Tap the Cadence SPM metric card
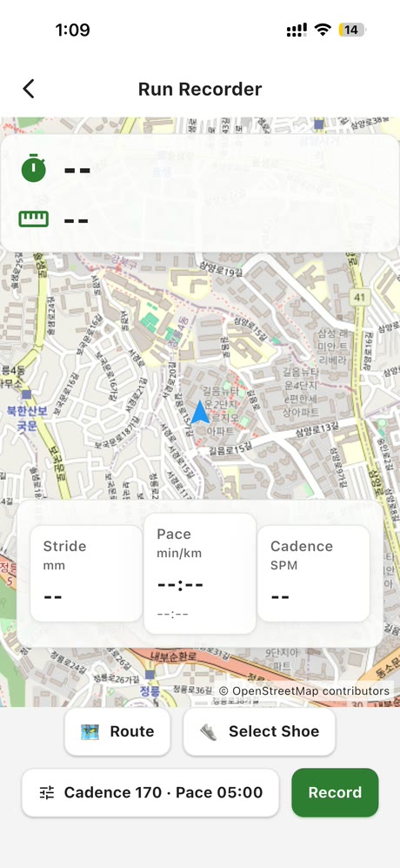 click(x=314, y=574)
